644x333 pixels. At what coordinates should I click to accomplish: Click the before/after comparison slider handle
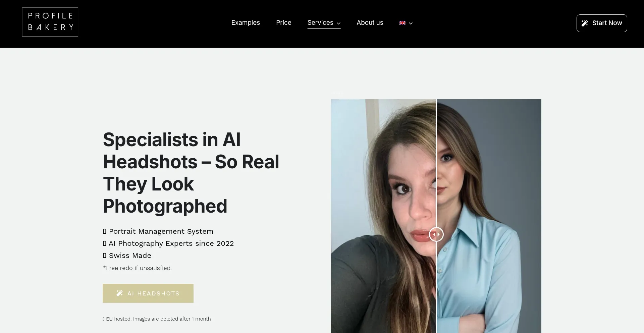[x=436, y=234]
